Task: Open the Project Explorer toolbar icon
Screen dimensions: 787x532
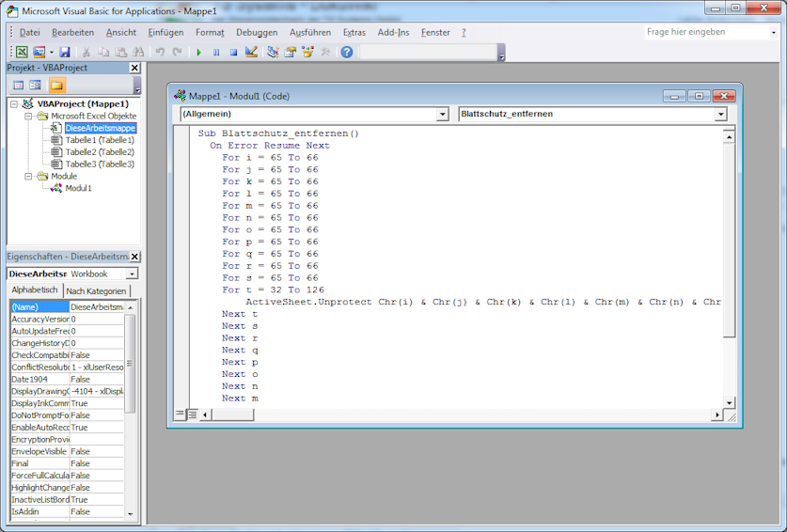Action: point(273,53)
